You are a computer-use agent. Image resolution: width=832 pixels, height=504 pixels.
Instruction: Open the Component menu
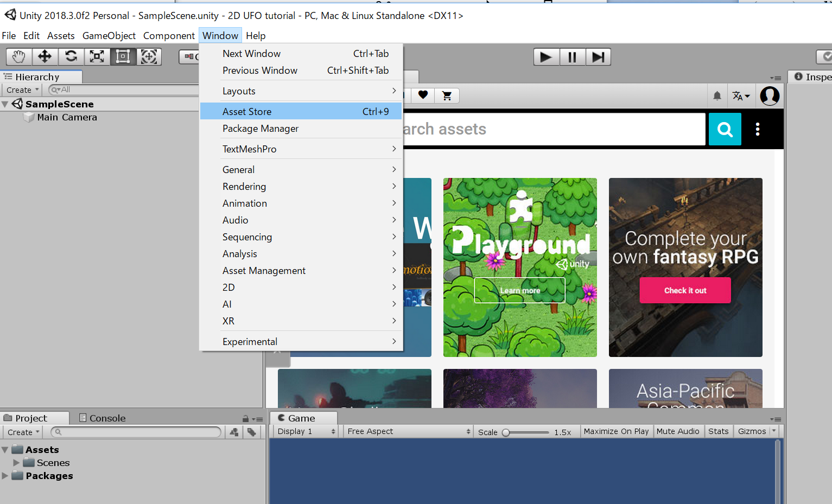pyautogui.click(x=169, y=35)
